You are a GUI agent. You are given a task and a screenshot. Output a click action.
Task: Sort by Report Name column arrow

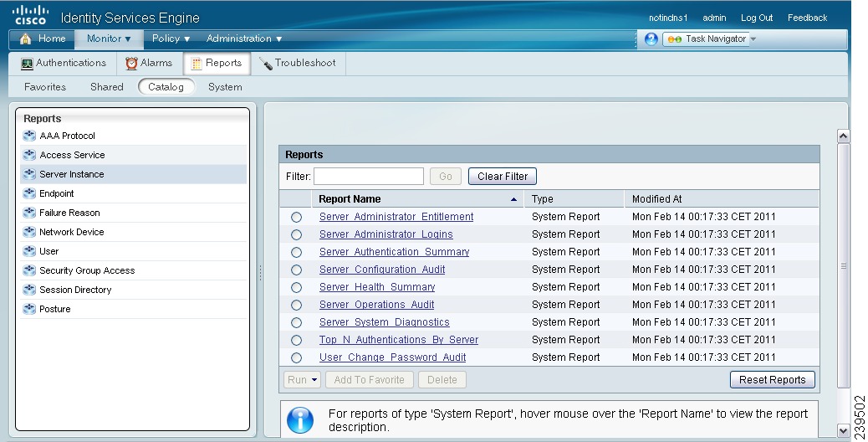513,199
